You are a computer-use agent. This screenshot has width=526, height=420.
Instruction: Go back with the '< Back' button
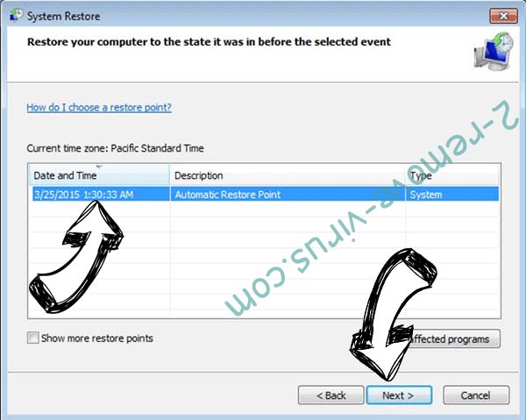coord(331,395)
